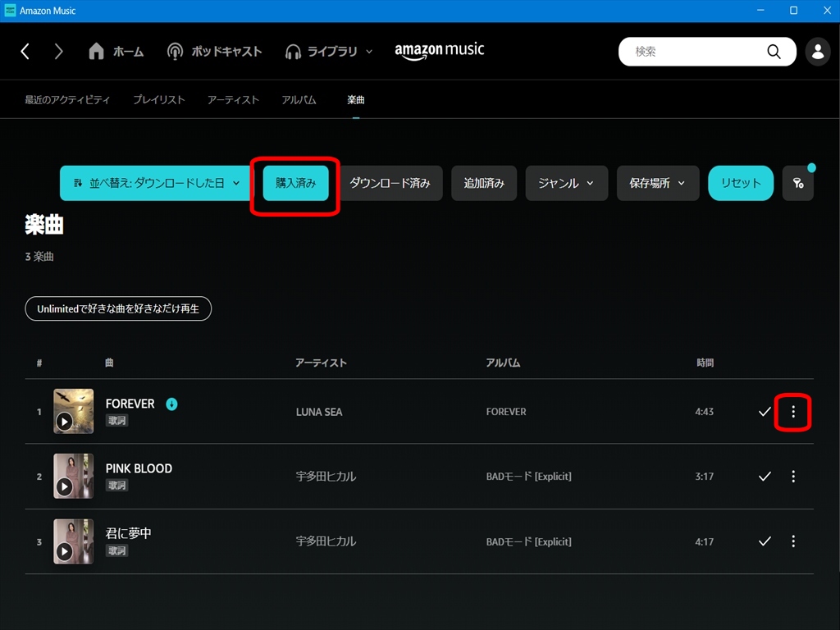This screenshot has height=630, width=840.
Task: Click Unlimitedで好きな曲を好きなだけ再生 button
Action: [118, 308]
